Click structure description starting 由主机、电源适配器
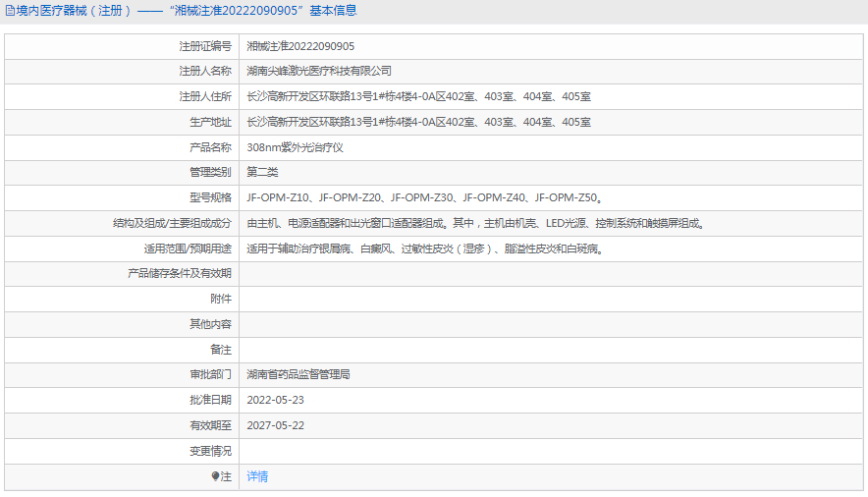This screenshot has height=497, width=868. 475,224
